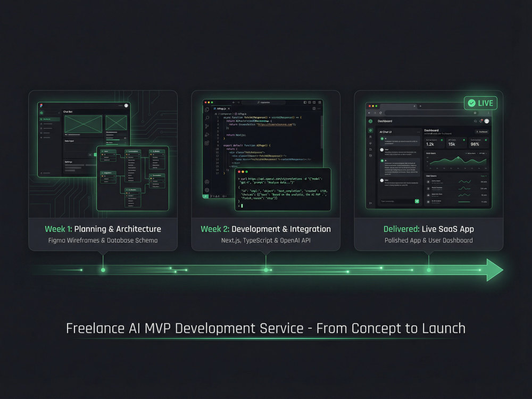Open Accounts icon in code editor

[206, 182]
